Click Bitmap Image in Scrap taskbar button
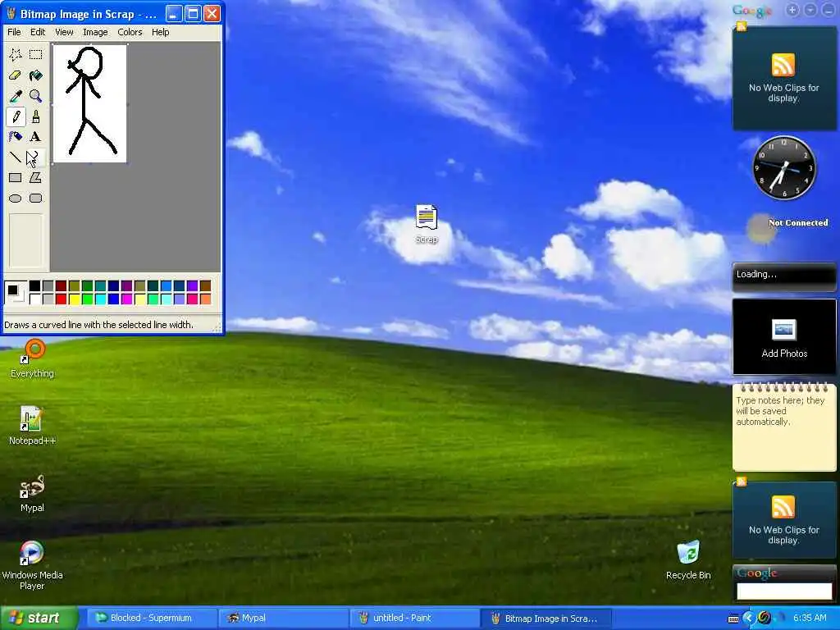Screen dimensions: 840x630 tap(546, 619)
